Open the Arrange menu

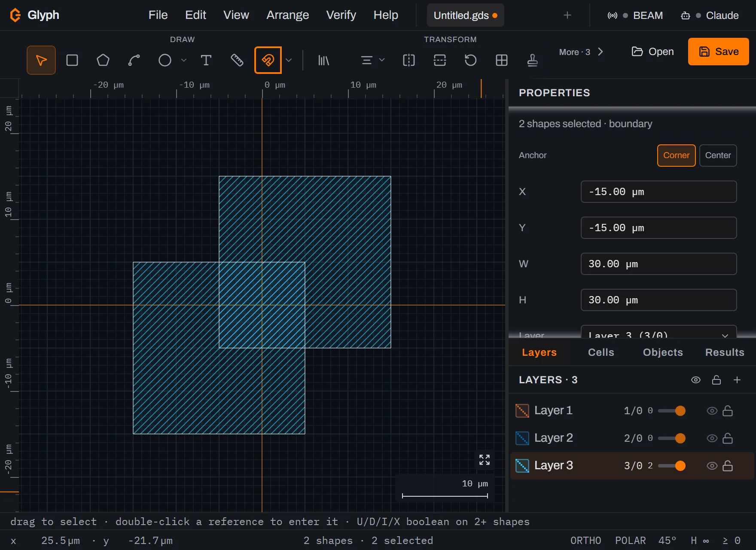click(x=288, y=15)
